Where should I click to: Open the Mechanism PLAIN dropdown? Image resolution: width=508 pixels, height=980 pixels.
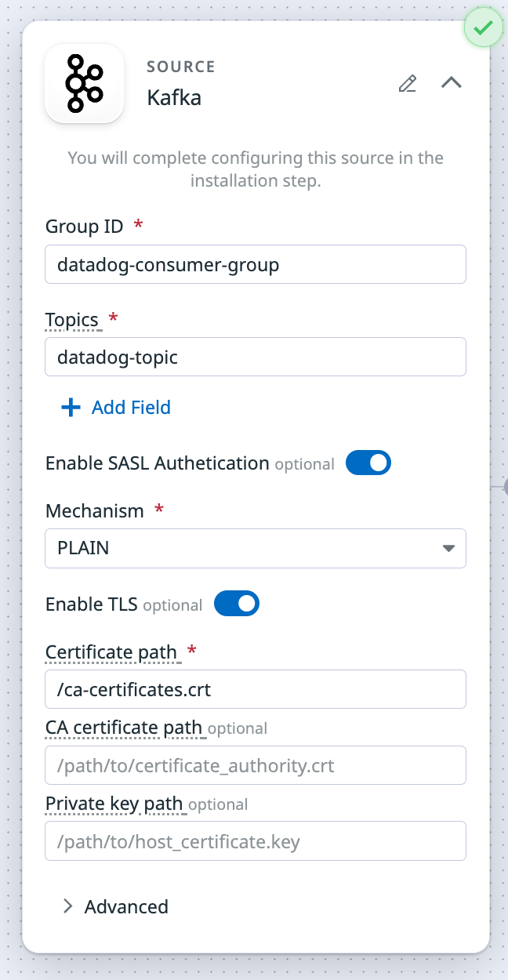(x=256, y=548)
